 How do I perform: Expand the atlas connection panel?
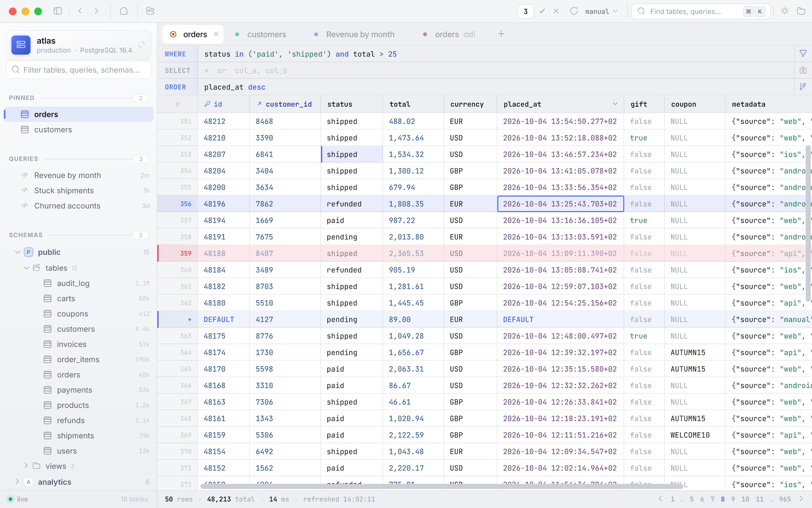click(141, 45)
